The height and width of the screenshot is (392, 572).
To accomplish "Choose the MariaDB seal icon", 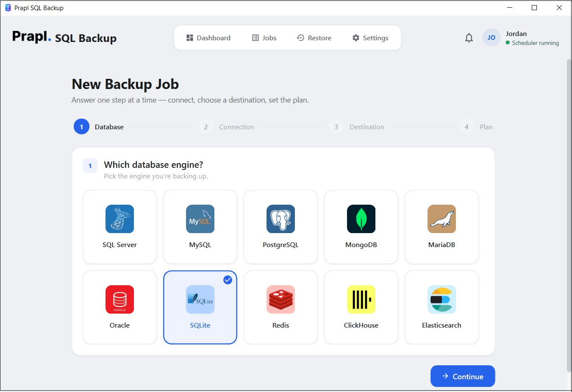I will click(441, 219).
